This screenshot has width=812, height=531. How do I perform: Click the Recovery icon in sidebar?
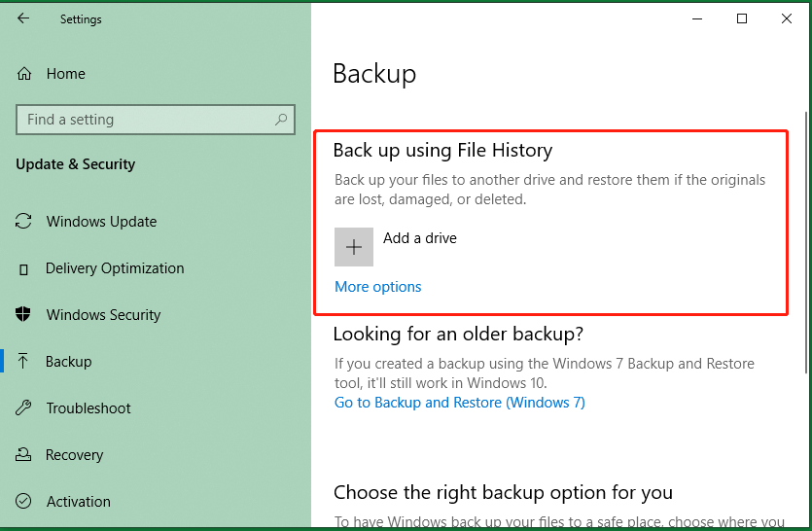pos(24,455)
